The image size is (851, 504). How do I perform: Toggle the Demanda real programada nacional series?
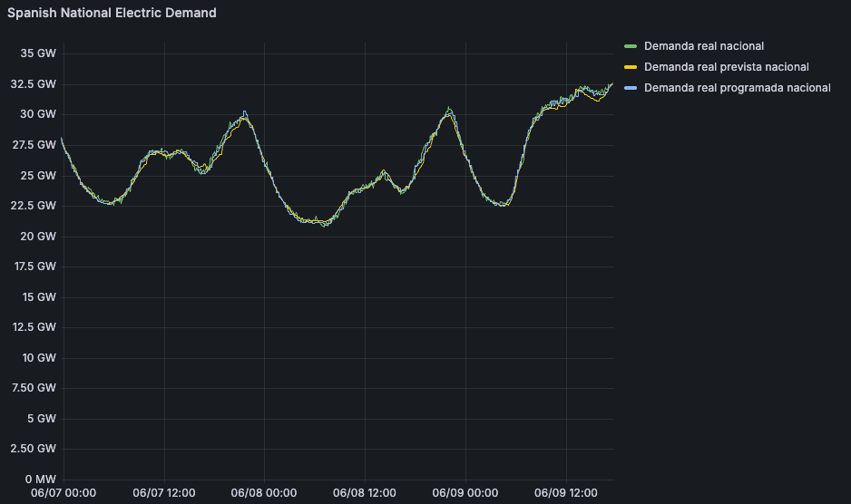[737, 88]
